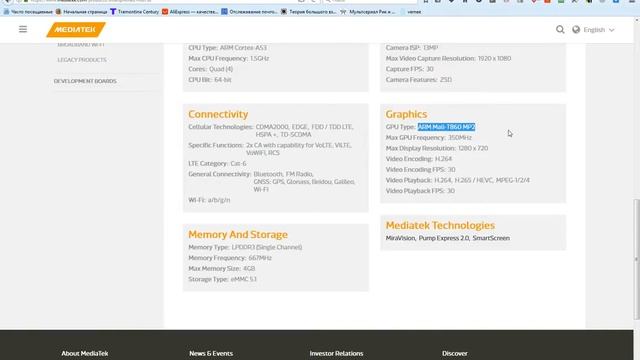This screenshot has width=640, height=360.
Task: Click Max Video Capture Resolution 1920 x 1080
Action: point(448,58)
